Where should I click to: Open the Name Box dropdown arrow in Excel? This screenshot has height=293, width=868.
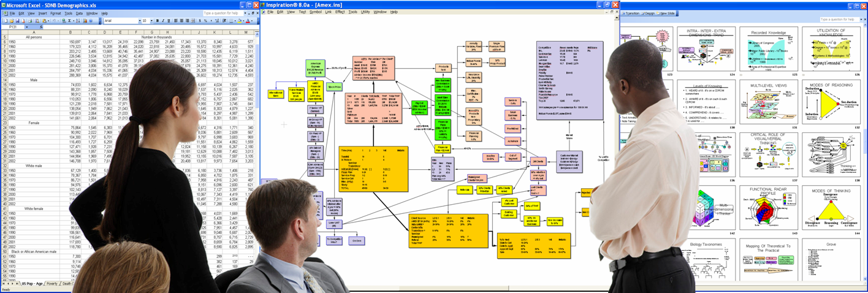click(26, 27)
